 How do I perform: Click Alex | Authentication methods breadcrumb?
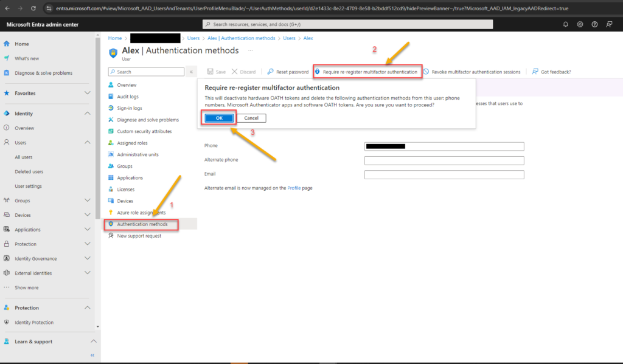point(241,38)
